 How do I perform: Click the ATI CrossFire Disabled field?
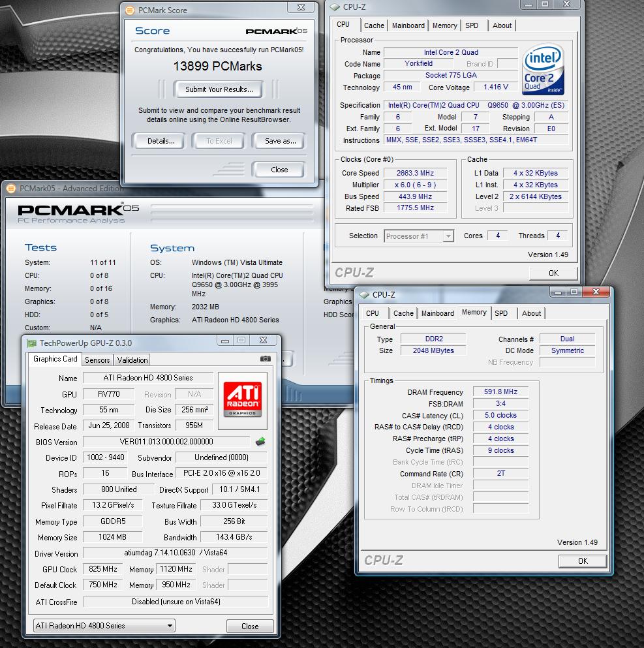pyautogui.click(x=176, y=602)
